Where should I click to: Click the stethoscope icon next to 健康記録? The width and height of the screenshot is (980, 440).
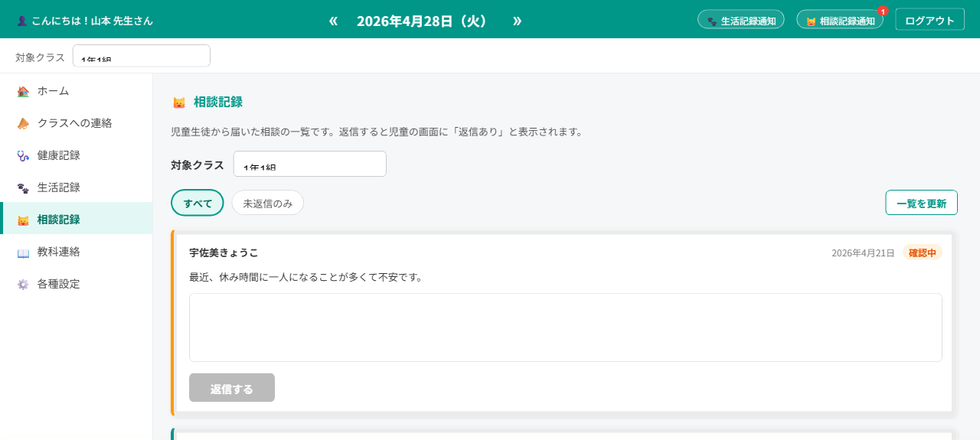[x=23, y=156]
